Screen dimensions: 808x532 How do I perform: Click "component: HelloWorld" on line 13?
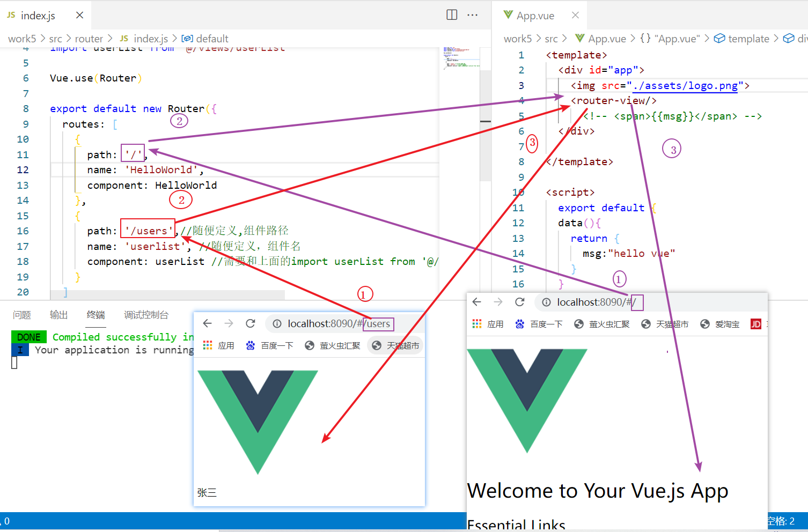coord(152,185)
